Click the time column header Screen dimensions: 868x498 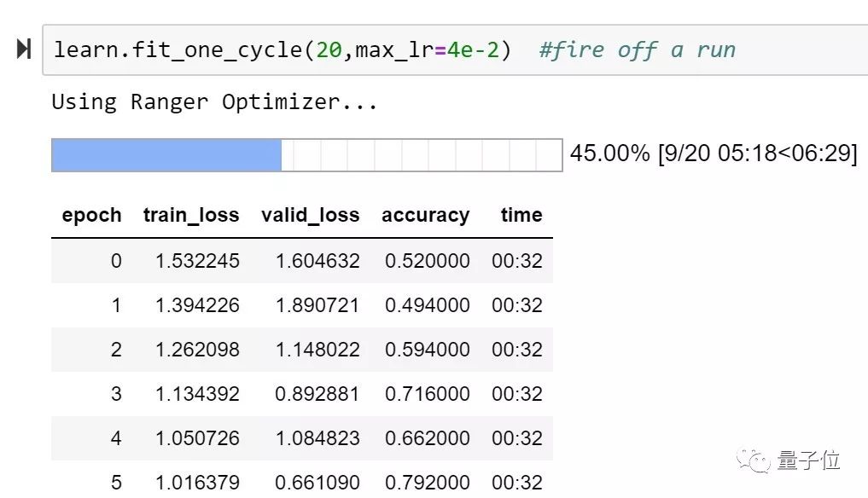click(521, 216)
